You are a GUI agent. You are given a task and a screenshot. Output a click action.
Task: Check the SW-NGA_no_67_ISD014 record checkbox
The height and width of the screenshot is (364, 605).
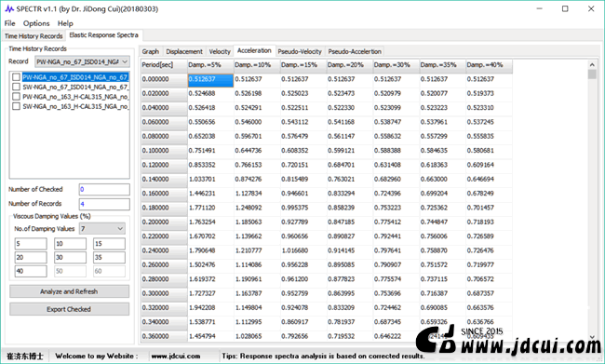pyautogui.click(x=16, y=87)
